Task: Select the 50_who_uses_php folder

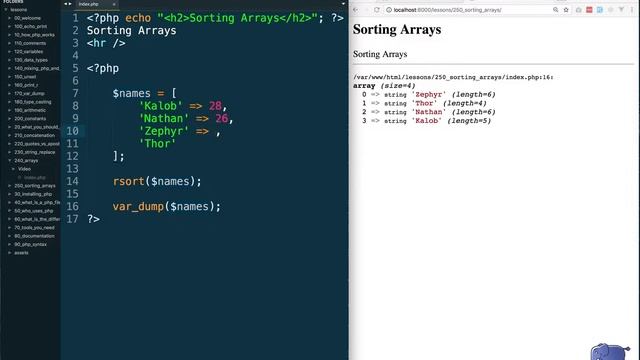Action: point(33,211)
